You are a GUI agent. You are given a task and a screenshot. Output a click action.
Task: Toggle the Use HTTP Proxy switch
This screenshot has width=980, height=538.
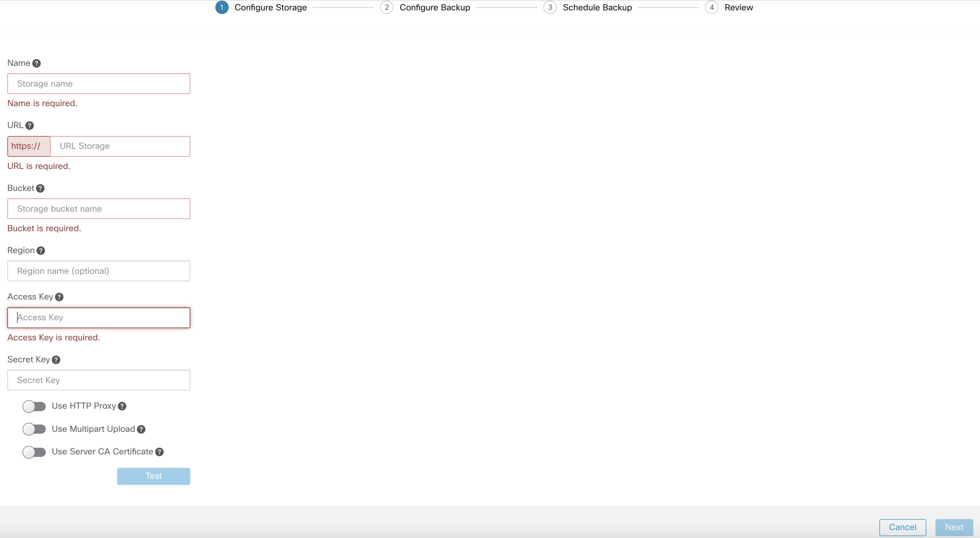click(34, 406)
